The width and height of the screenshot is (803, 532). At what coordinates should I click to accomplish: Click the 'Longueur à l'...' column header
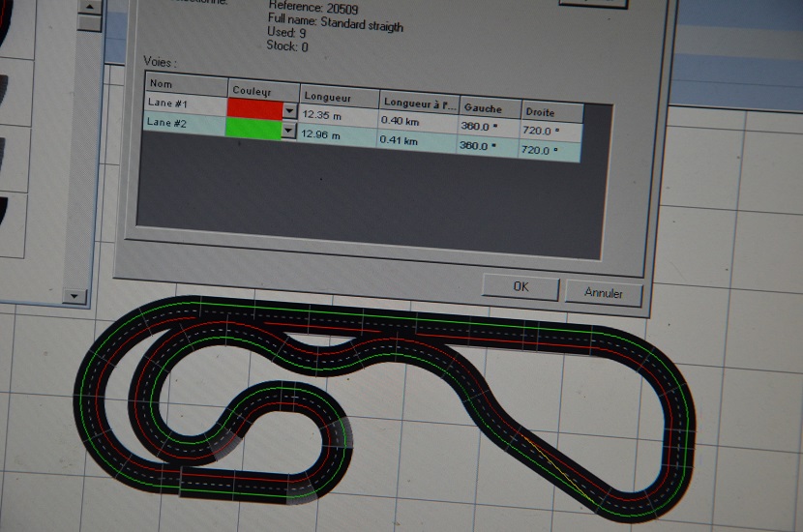[420, 103]
